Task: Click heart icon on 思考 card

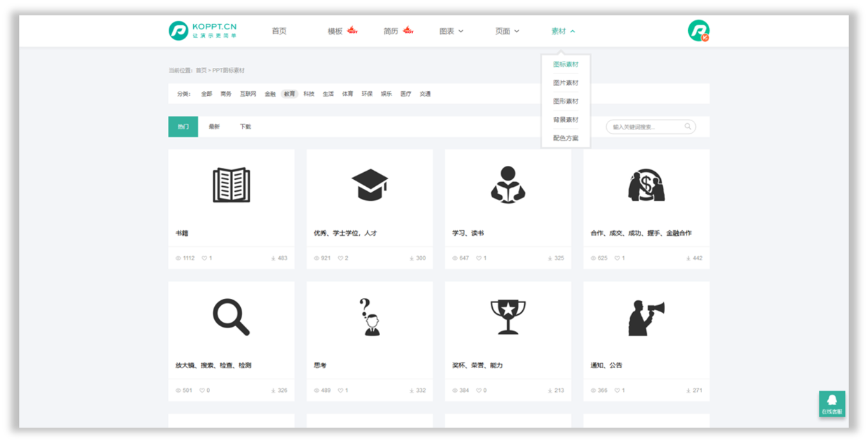Action: [341, 391]
